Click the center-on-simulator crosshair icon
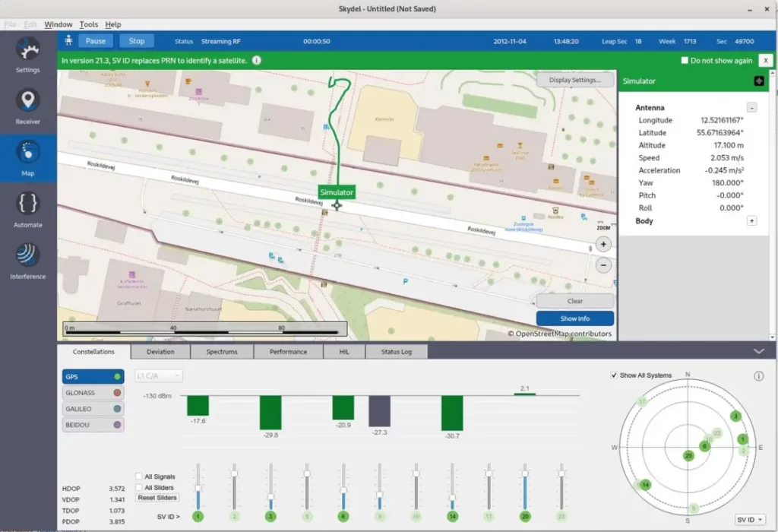 759,81
